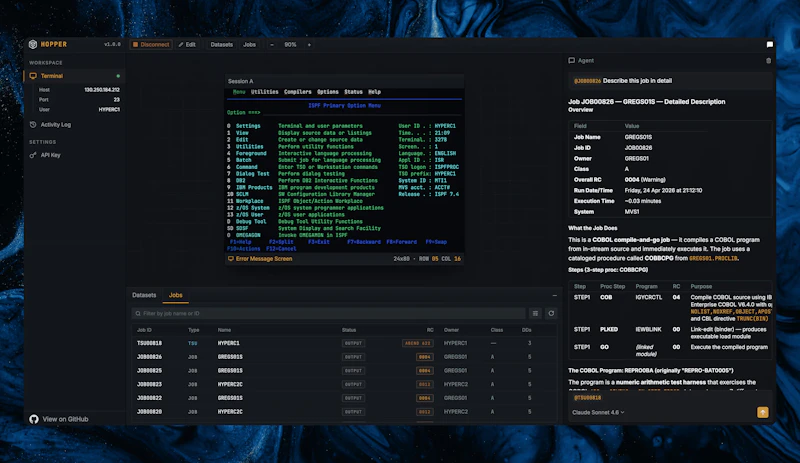
Task: Click the @JOB00826 mention in agent prompt
Action: click(587, 81)
